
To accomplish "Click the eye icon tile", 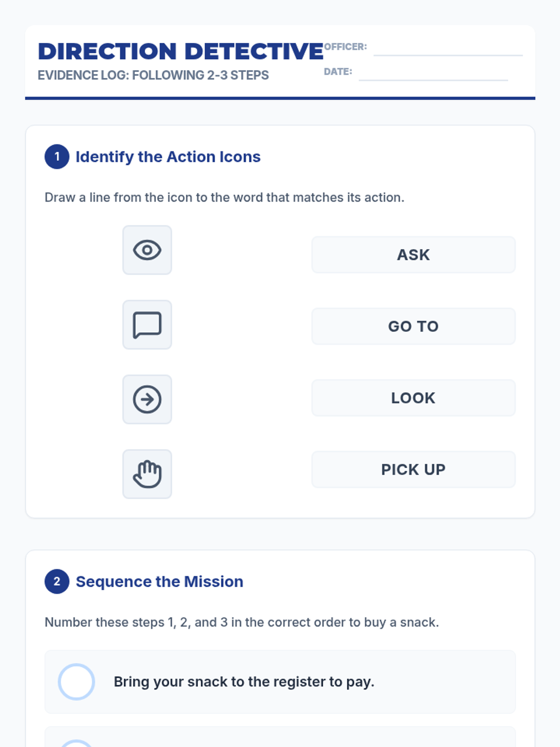I will 147,250.
